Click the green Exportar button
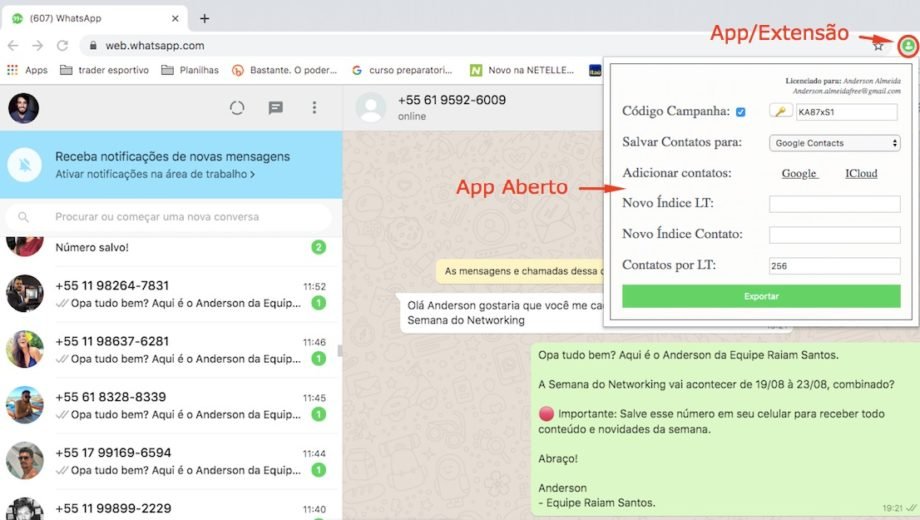The height and width of the screenshot is (520, 920). [761, 296]
